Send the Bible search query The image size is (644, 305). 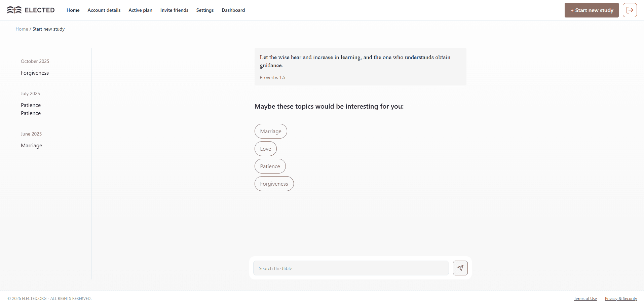pos(460,268)
